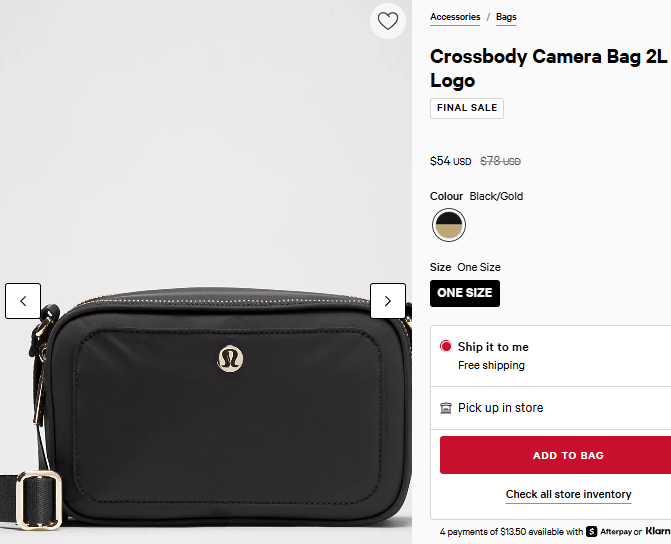Click the $54 USD sale price
Screen dimensions: 671x544
click(450, 161)
